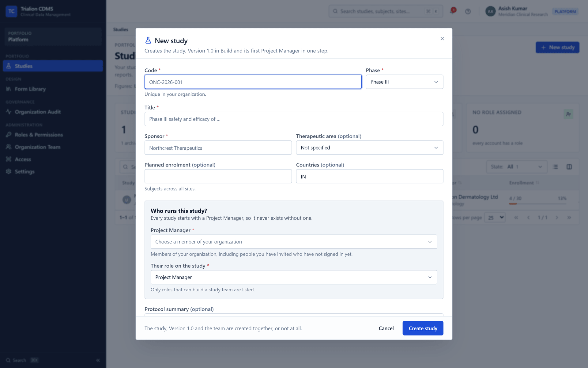Click the Access sidebar icon
Screen dimensions: 588x368
click(x=9, y=159)
